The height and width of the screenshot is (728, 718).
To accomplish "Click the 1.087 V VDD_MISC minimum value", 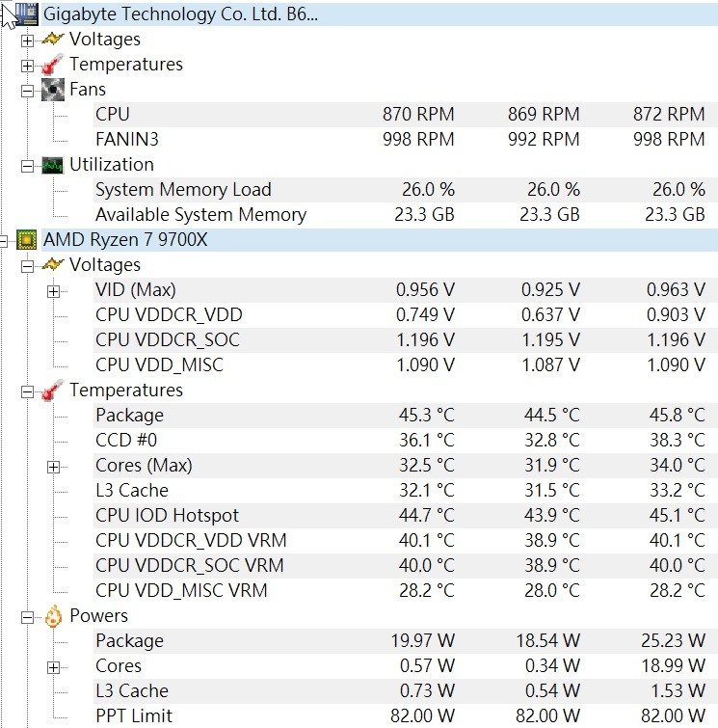I will [550, 364].
